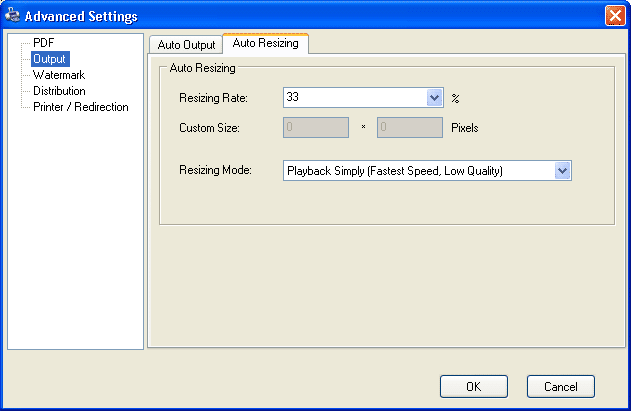This screenshot has width=631, height=411.
Task: Expand the Resizing Mode dropdown arrow
Action: 563,171
